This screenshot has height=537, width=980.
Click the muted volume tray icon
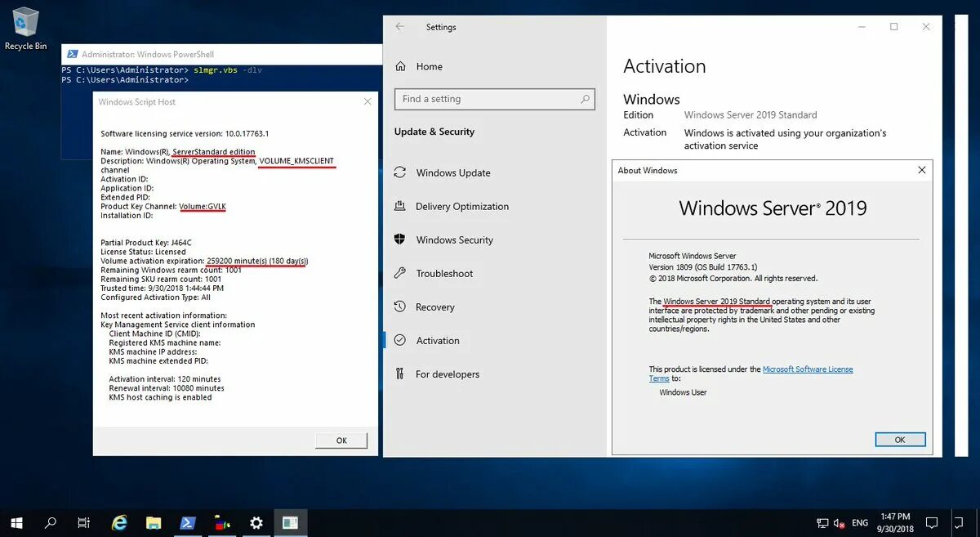pyautogui.click(x=839, y=523)
